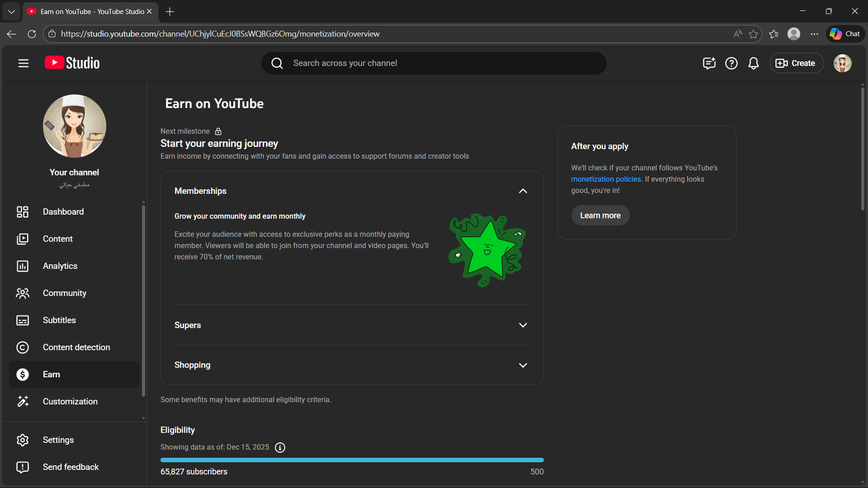Screen dimensions: 868x488
Task: Select Content detection in sidebar
Action: point(76,348)
